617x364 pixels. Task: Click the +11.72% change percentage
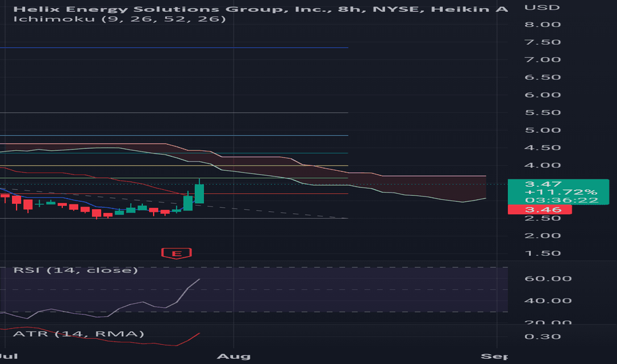[561, 192]
